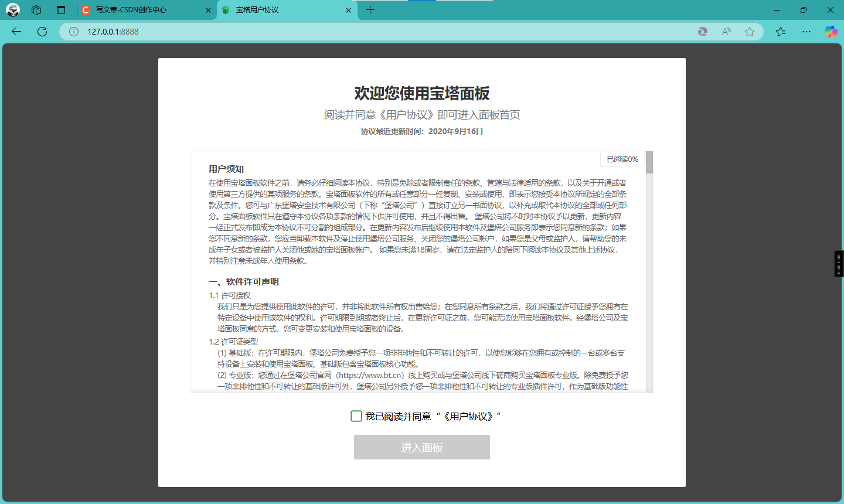This screenshot has width=844, height=504.
Task: Restore down the browser window
Action: 804,10
